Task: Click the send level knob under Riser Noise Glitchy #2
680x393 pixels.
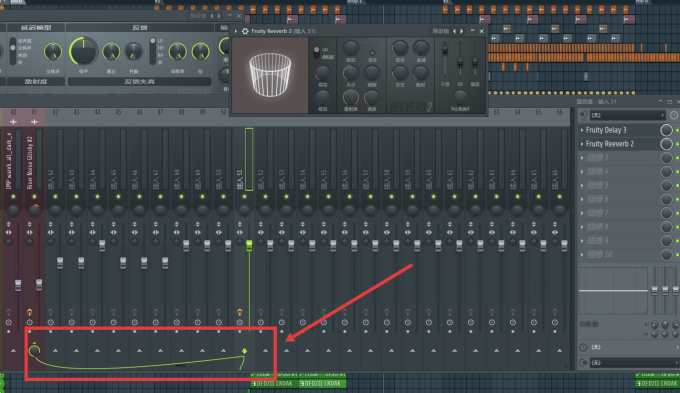Action: pos(34,350)
